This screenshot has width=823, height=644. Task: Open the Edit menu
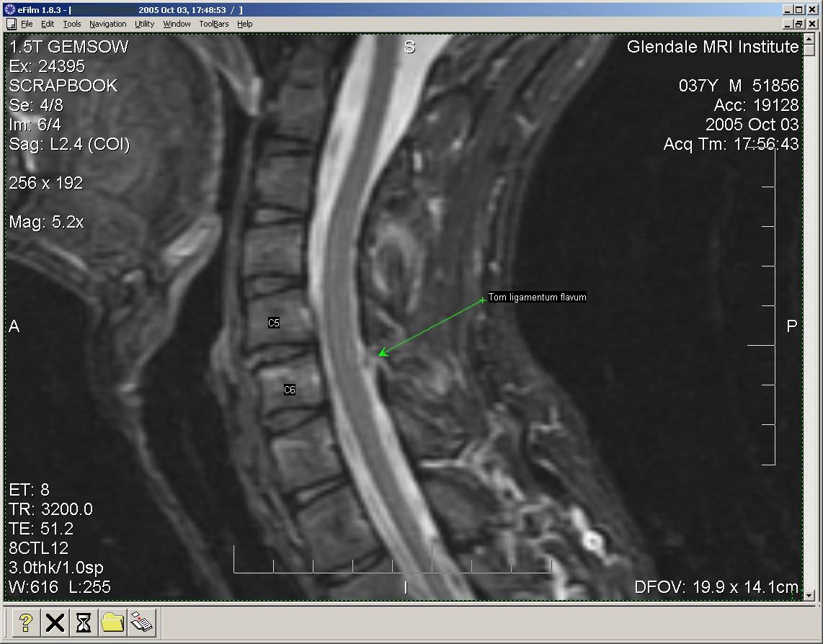[x=48, y=24]
